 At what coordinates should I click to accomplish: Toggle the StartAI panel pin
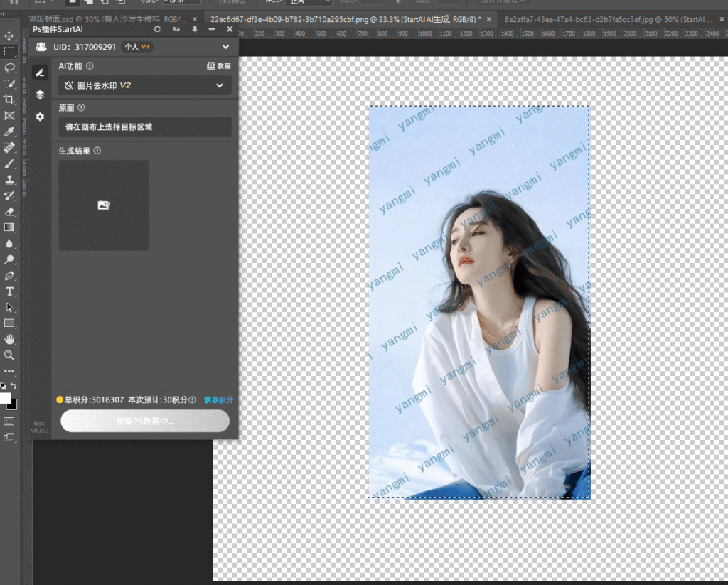(195, 29)
